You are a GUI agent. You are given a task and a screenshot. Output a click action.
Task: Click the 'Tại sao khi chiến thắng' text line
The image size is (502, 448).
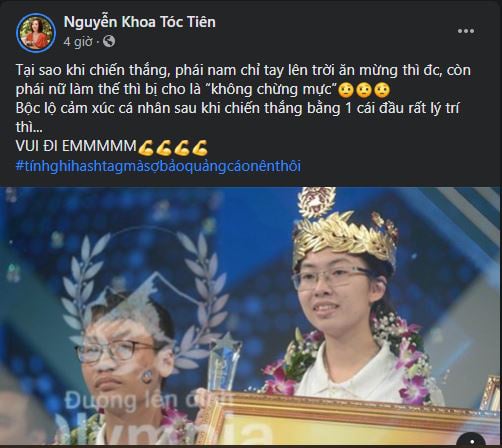coord(243,70)
